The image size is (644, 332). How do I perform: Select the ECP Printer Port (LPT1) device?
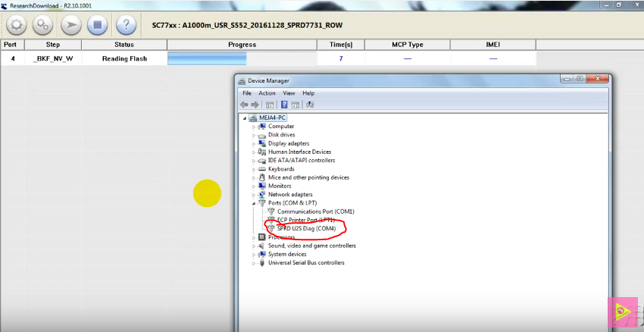tap(305, 221)
